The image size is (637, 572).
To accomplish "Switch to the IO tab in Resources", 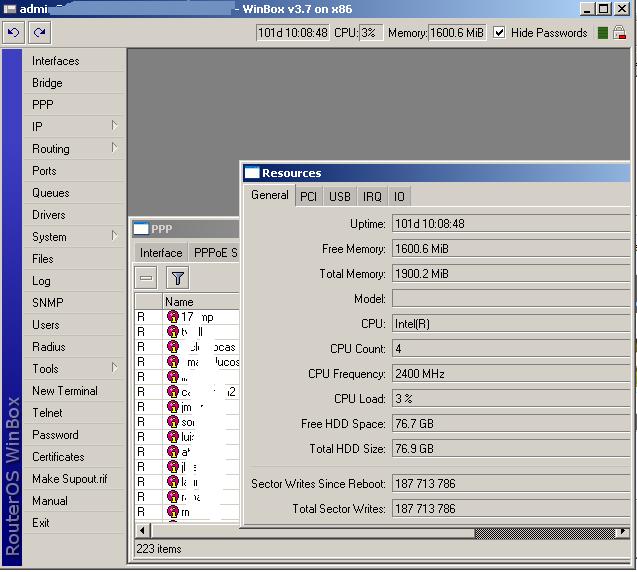I will click(x=399, y=197).
